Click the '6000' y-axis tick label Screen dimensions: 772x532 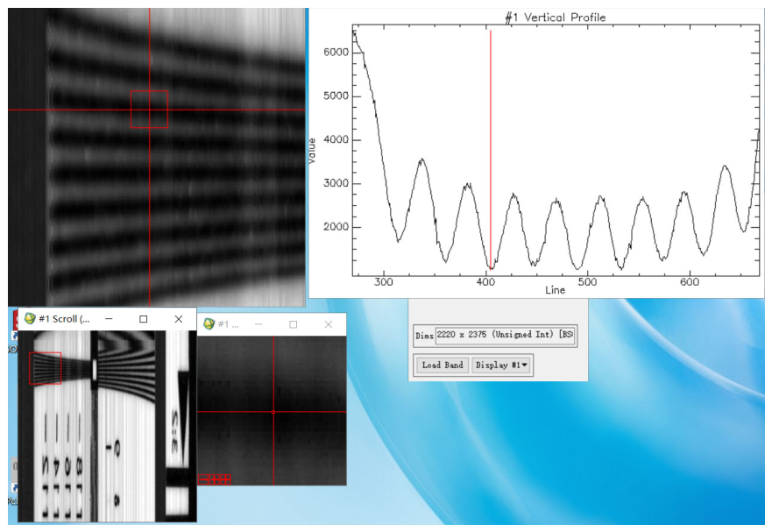click(336, 53)
